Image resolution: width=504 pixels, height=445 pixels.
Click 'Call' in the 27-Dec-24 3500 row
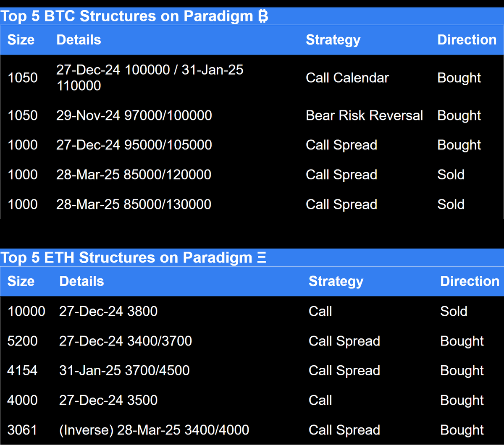[320, 400]
